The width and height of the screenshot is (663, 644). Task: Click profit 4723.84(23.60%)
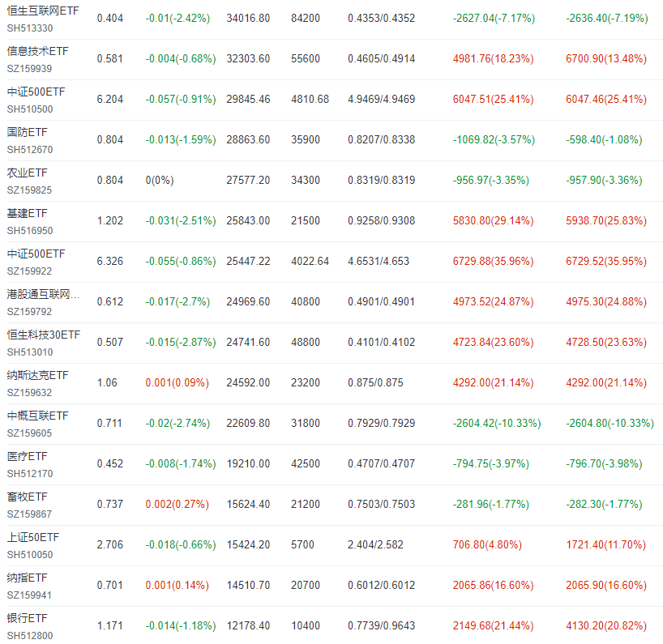coord(494,343)
